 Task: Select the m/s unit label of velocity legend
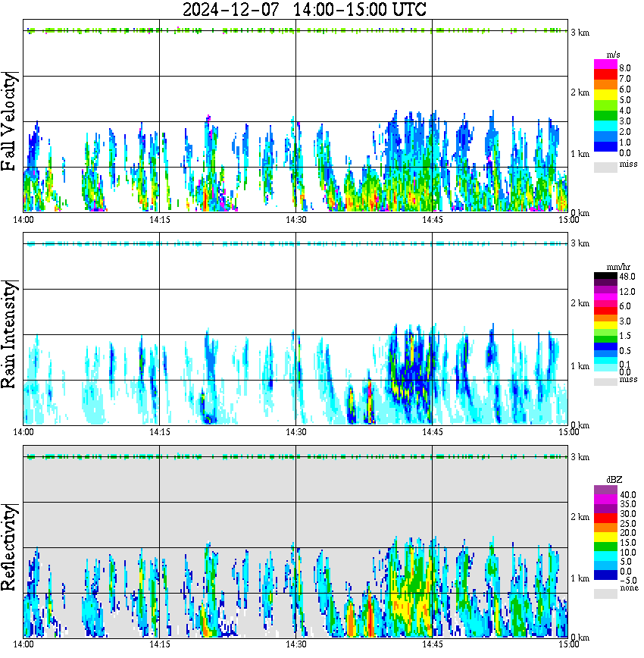click(613, 55)
